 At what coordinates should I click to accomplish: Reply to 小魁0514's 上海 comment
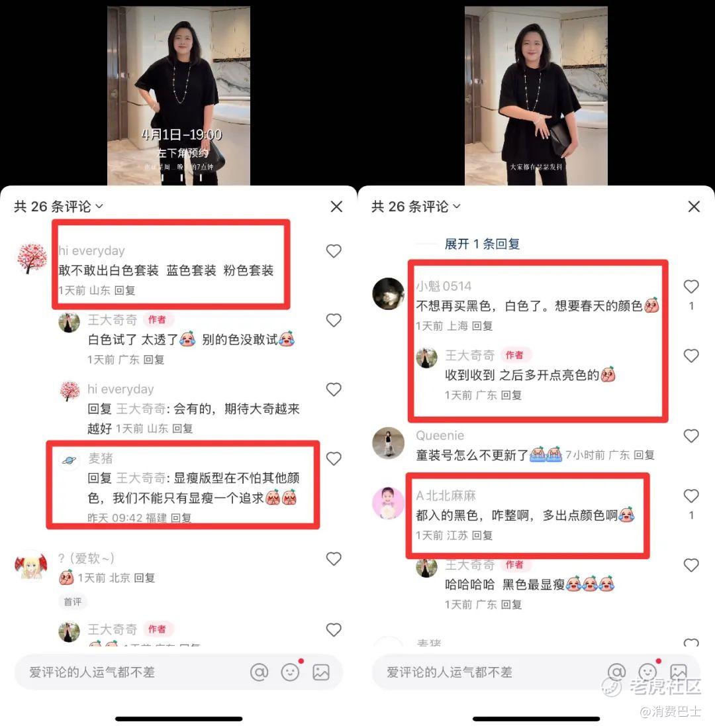482,326
